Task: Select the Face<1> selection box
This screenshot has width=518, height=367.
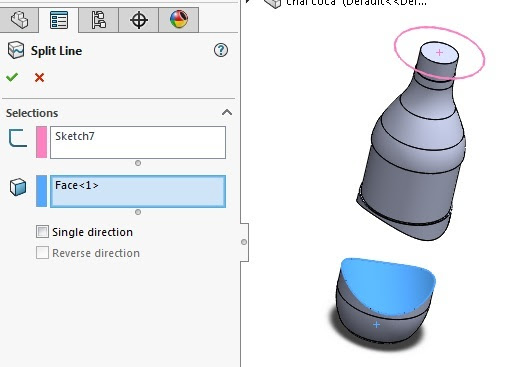Action: [138, 191]
